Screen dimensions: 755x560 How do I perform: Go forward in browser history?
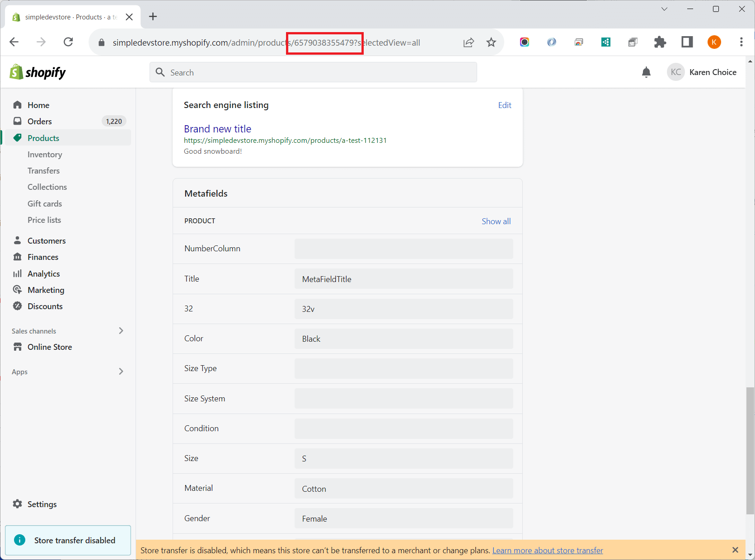pos(41,42)
